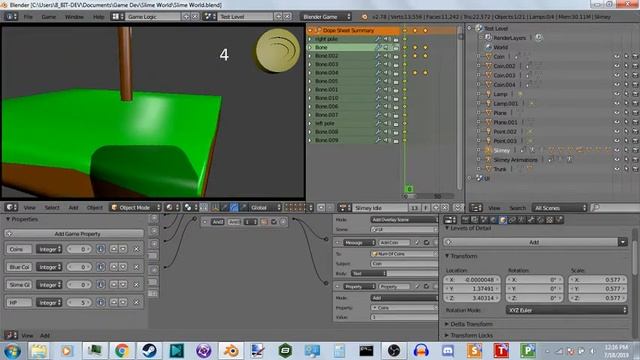The height and width of the screenshot is (360, 640).
Task: Move the HP property down
Action: (x=123, y=302)
